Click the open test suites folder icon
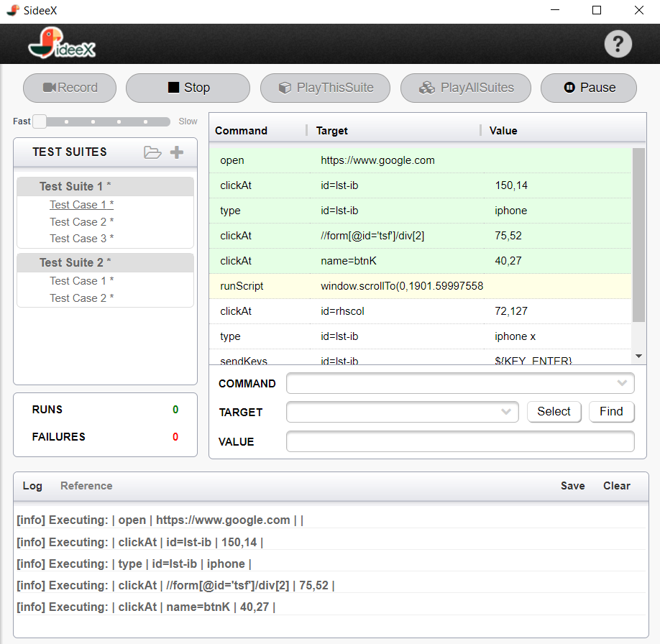This screenshot has width=660, height=644. pyautogui.click(x=152, y=152)
